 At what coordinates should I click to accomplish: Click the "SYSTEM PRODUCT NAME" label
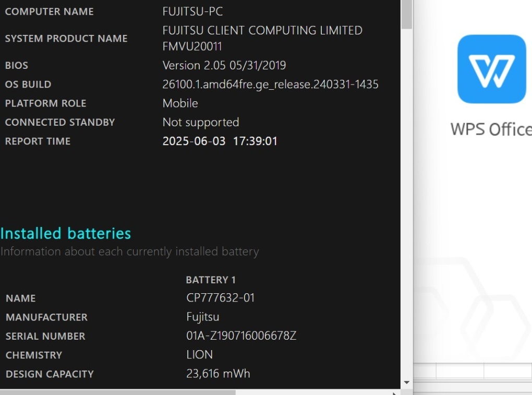point(66,38)
